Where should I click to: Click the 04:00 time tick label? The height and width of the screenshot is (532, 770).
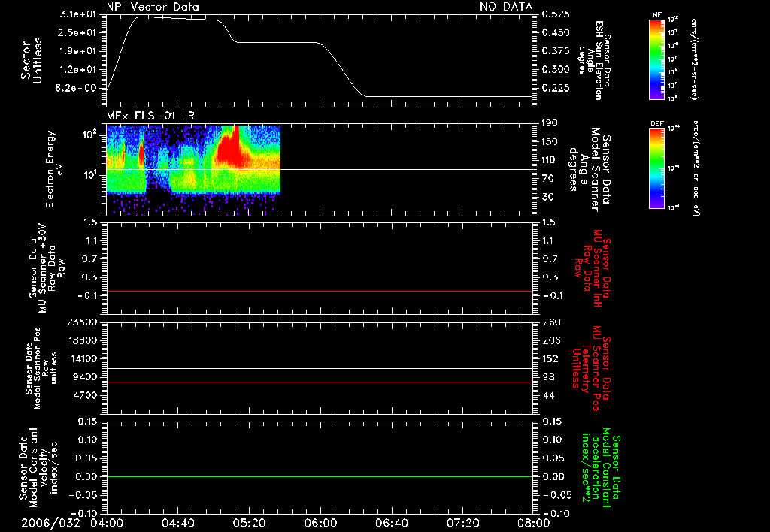pos(107,523)
